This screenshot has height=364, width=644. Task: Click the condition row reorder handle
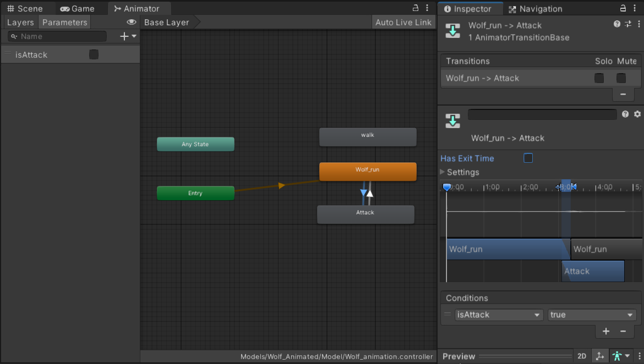(x=447, y=315)
